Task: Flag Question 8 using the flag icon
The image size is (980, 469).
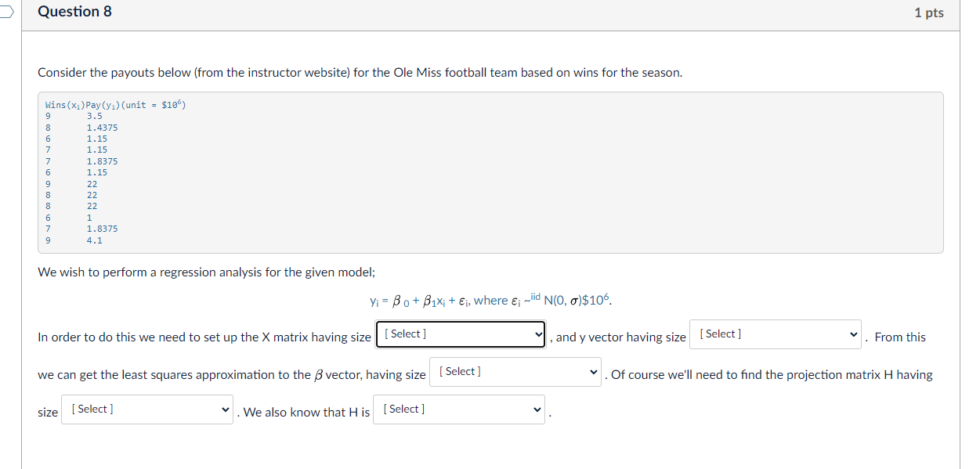Action: [6, 12]
